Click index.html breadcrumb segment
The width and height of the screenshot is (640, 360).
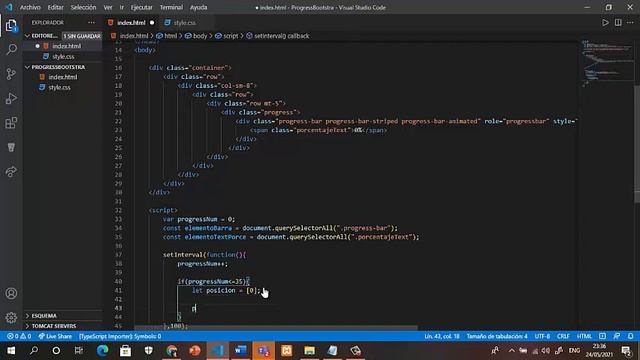point(130,36)
